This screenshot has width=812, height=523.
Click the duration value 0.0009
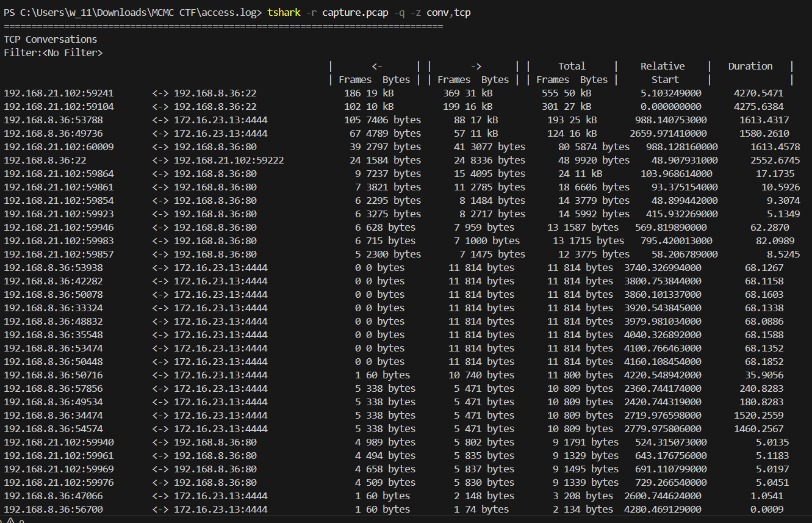pyautogui.click(x=766, y=509)
